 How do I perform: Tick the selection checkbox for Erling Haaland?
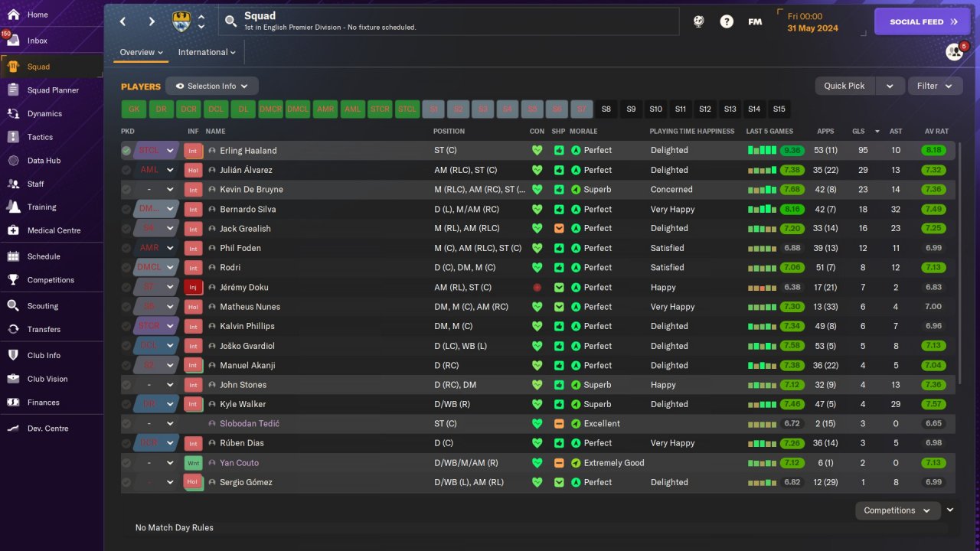tap(126, 151)
